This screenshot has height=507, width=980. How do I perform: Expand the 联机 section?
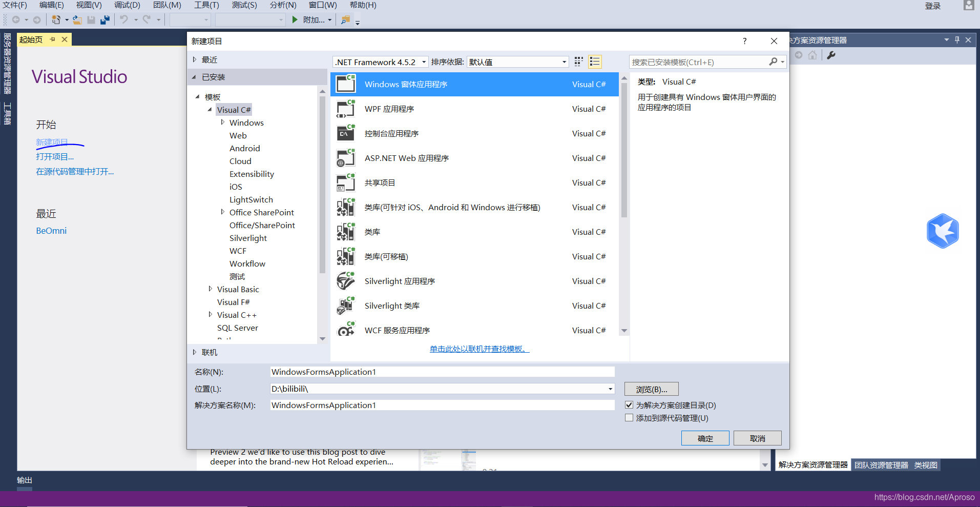(195, 352)
